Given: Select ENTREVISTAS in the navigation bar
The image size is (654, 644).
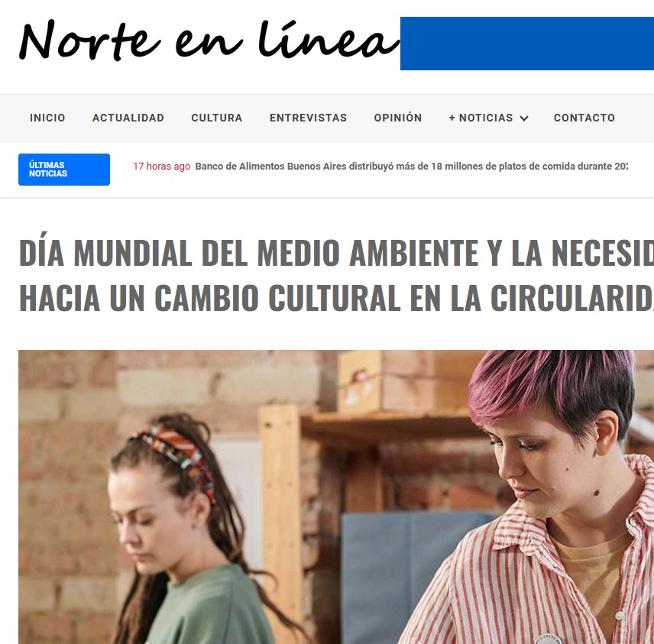Looking at the screenshot, I should 308,118.
